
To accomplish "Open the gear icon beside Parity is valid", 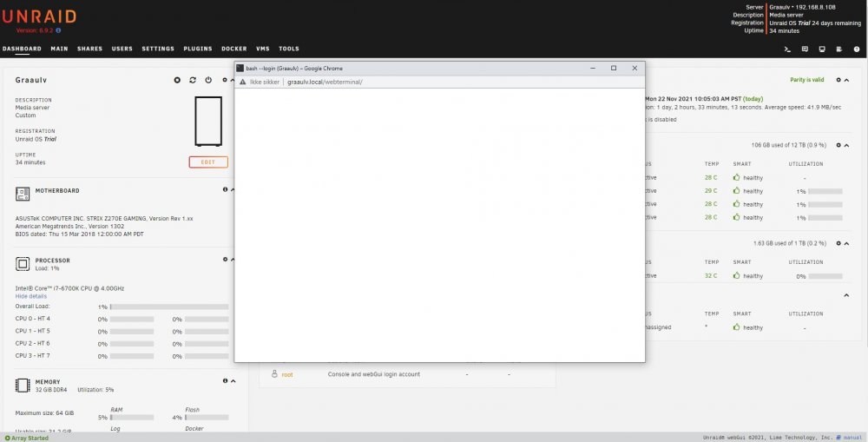I will pyautogui.click(x=838, y=80).
